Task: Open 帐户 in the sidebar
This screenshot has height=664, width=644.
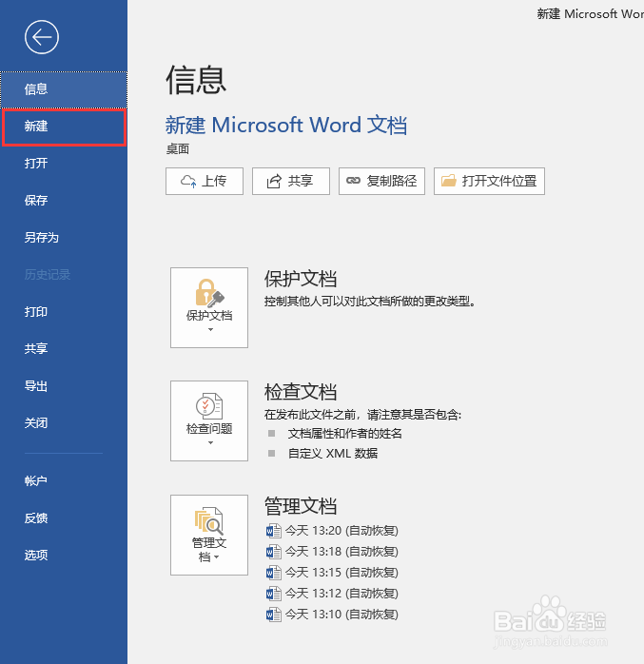Action: click(64, 480)
